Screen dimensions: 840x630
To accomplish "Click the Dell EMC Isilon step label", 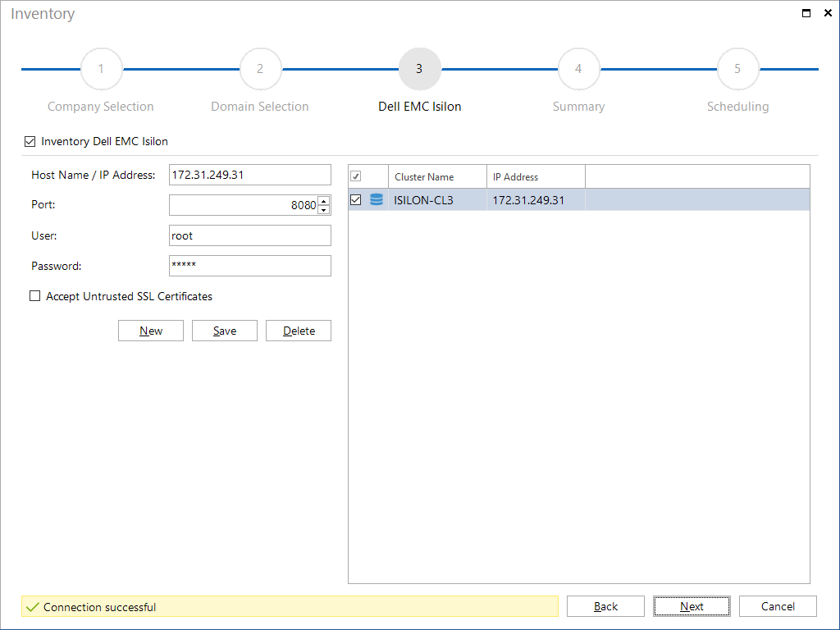I will pos(419,107).
